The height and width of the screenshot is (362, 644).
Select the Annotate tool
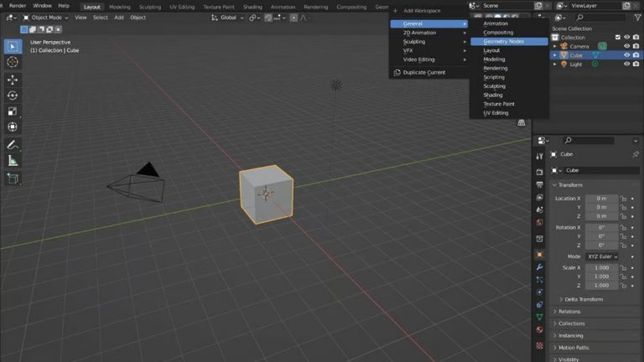click(x=13, y=145)
